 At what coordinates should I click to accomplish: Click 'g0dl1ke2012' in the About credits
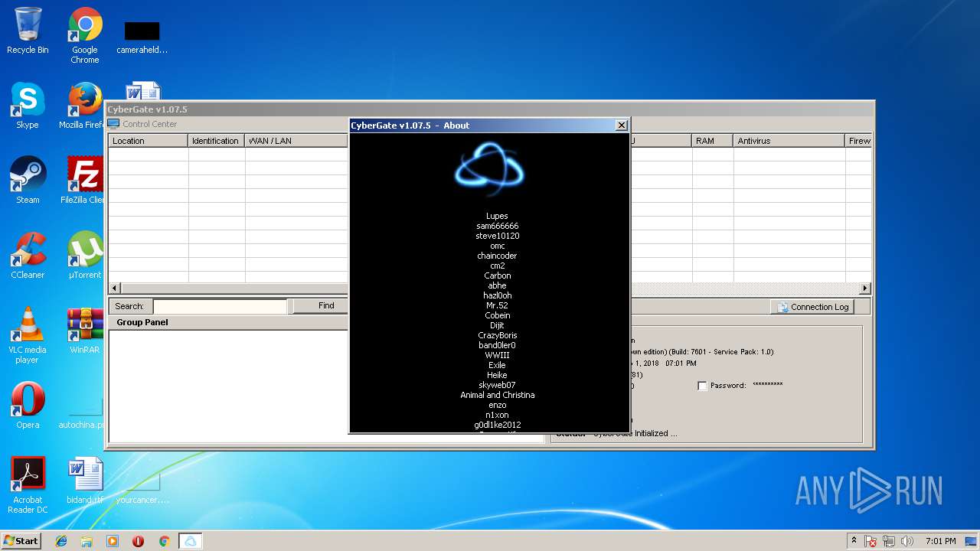pos(497,425)
